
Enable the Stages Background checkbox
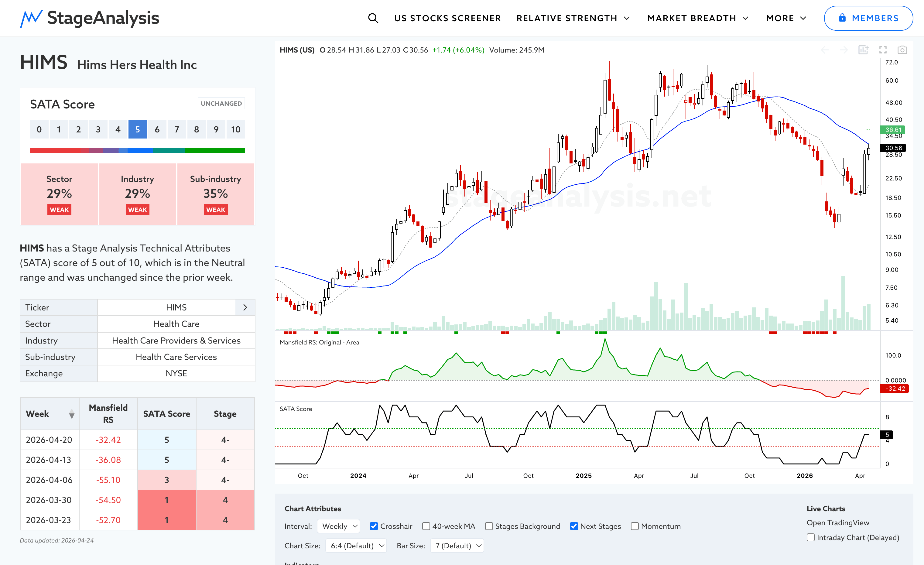(x=489, y=526)
